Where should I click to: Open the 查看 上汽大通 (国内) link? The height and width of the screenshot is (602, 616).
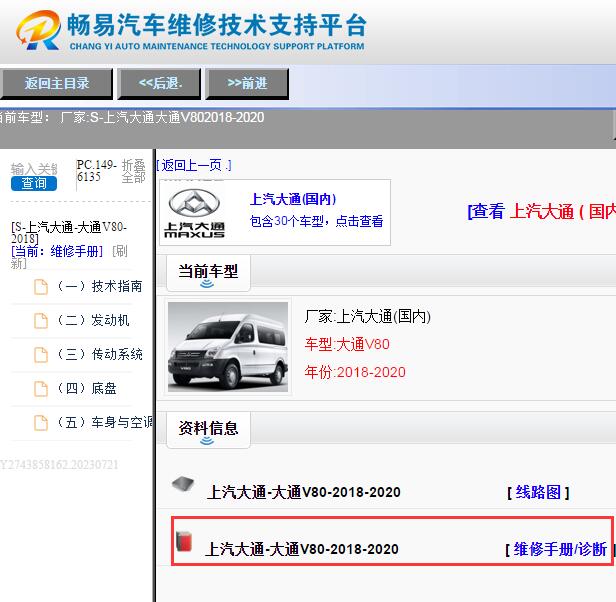541,211
